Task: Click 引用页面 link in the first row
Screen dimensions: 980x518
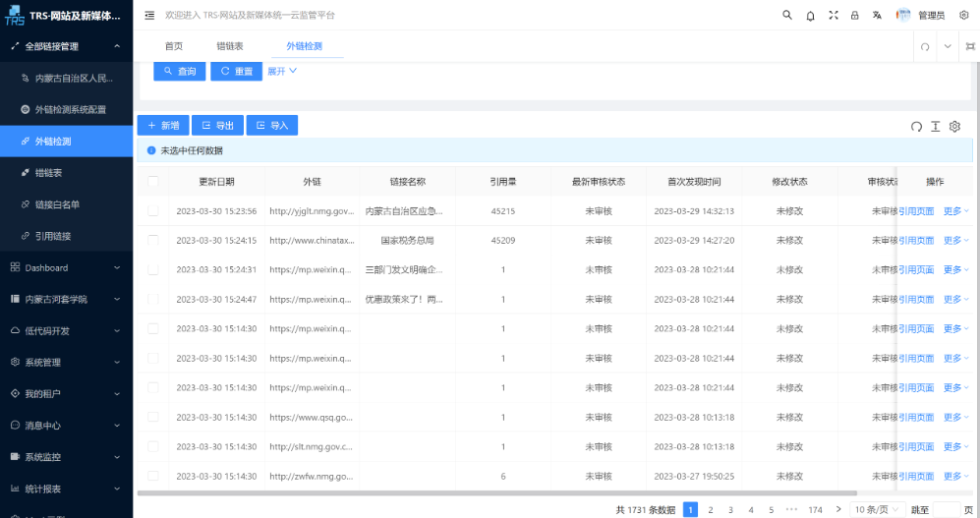Action: click(x=916, y=211)
